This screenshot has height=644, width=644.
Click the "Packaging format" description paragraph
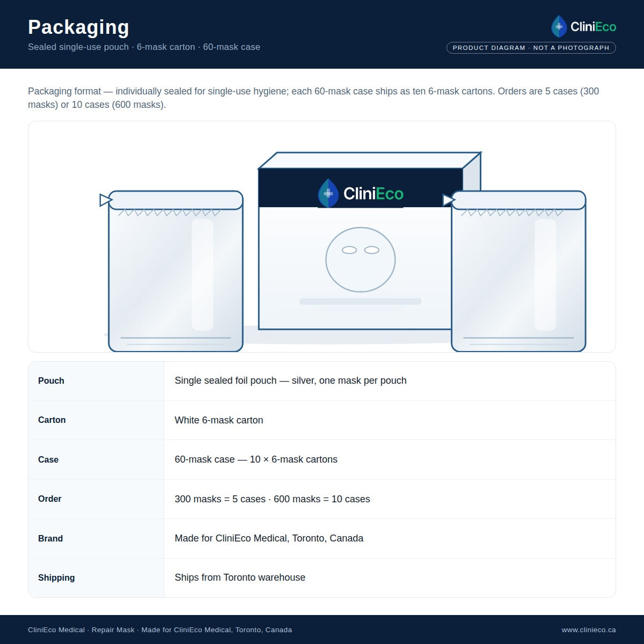pyautogui.click(x=313, y=98)
